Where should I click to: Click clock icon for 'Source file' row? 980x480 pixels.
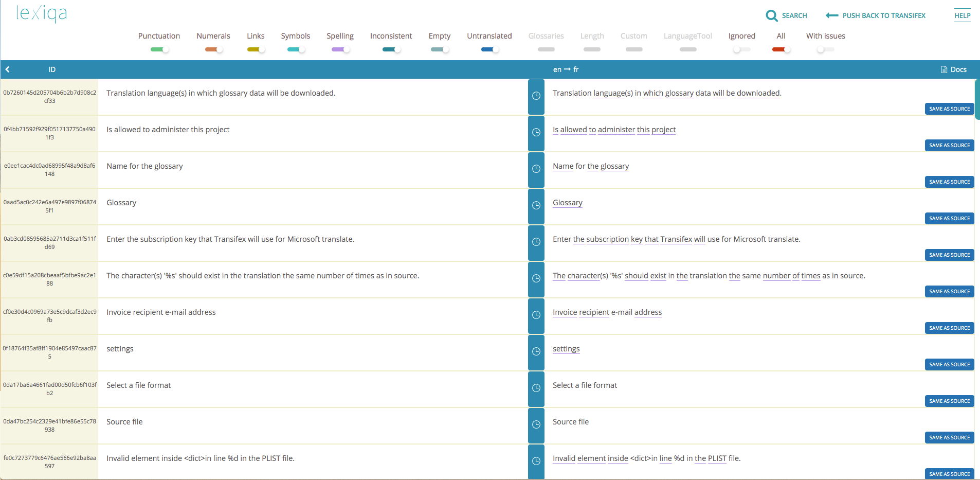(x=536, y=425)
